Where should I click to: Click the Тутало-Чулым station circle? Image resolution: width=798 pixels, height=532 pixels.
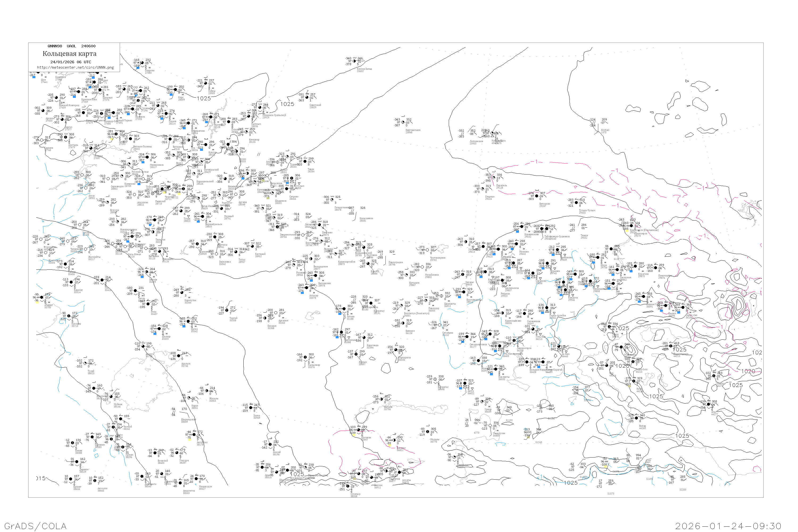576,203
